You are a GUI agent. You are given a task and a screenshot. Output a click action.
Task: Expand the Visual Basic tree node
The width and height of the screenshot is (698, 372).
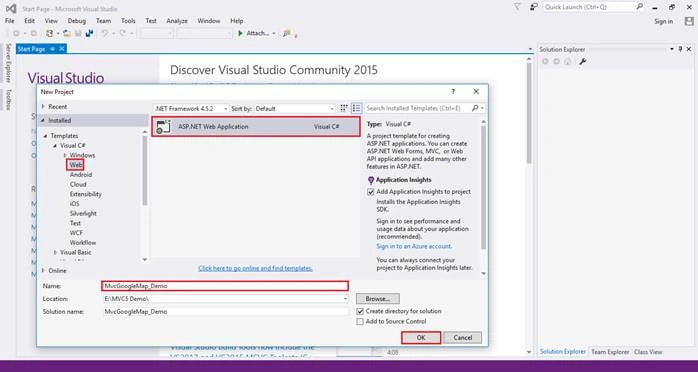click(x=56, y=252)
